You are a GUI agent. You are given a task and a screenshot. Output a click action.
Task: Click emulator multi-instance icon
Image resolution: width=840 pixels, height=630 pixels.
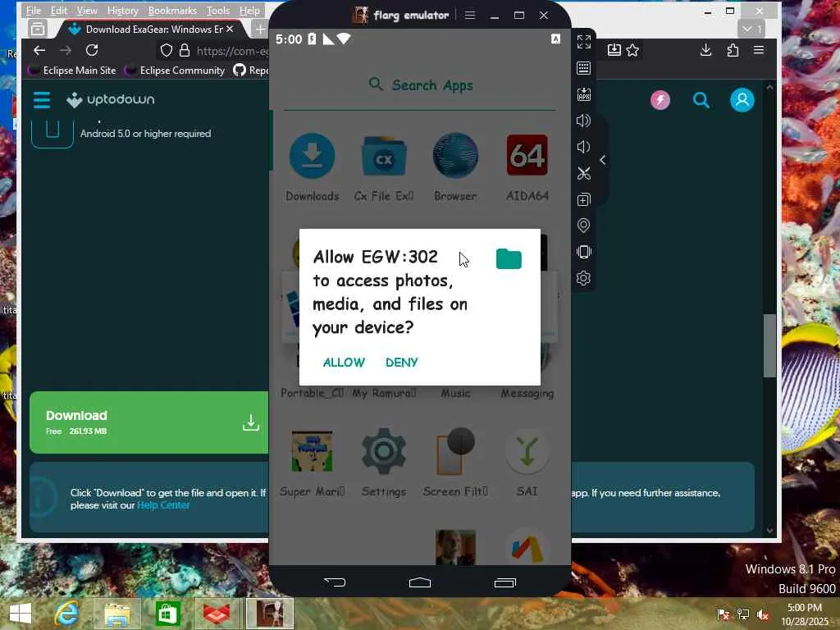584,199
